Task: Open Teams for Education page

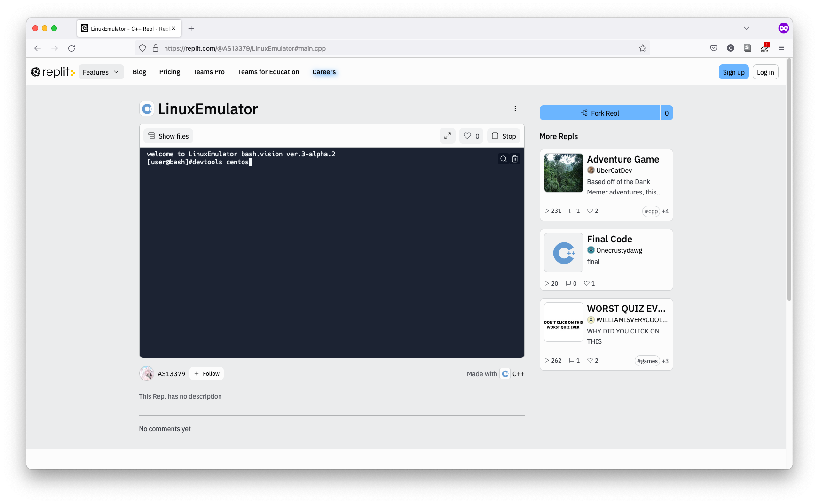Action: 268,72
